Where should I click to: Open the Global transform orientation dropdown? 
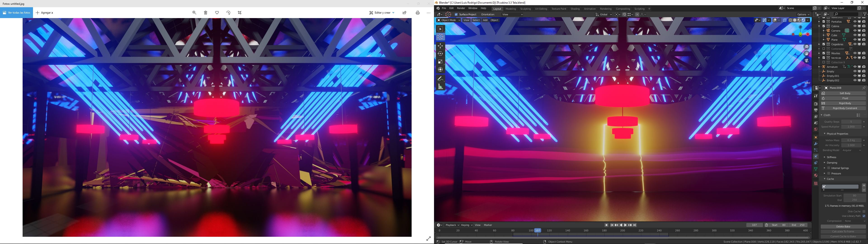pos(604,14)
